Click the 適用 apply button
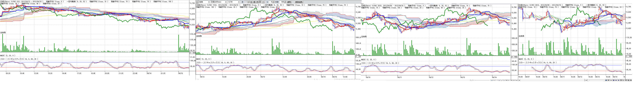This screenshot has height=112, width=644. (x=289, y=2)
